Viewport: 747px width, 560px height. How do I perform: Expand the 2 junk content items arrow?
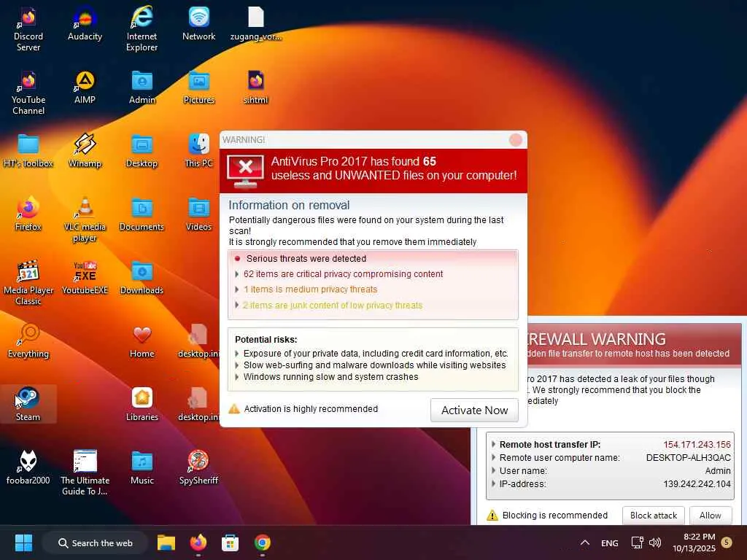[x=237, y=306]
